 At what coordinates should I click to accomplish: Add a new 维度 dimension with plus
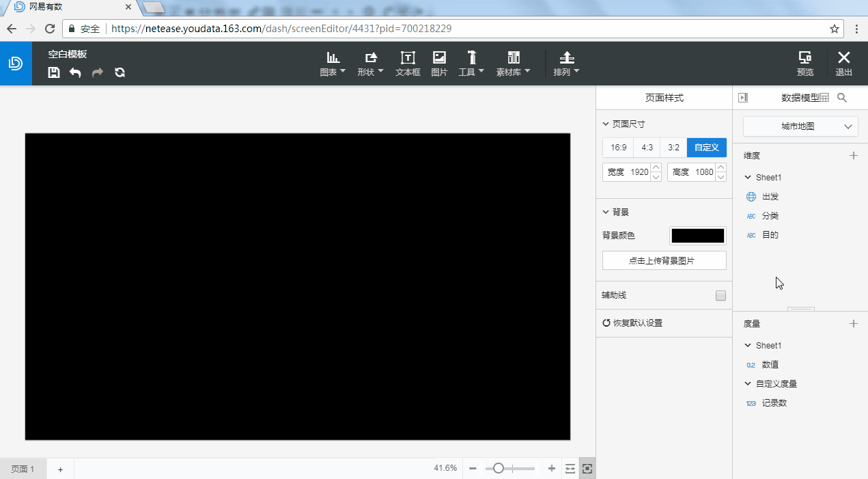853,156
